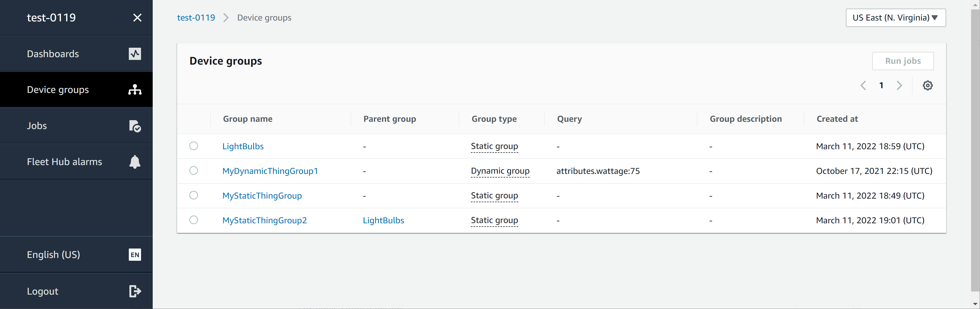Click the settings gear icon on pagination

coord(928,85)
